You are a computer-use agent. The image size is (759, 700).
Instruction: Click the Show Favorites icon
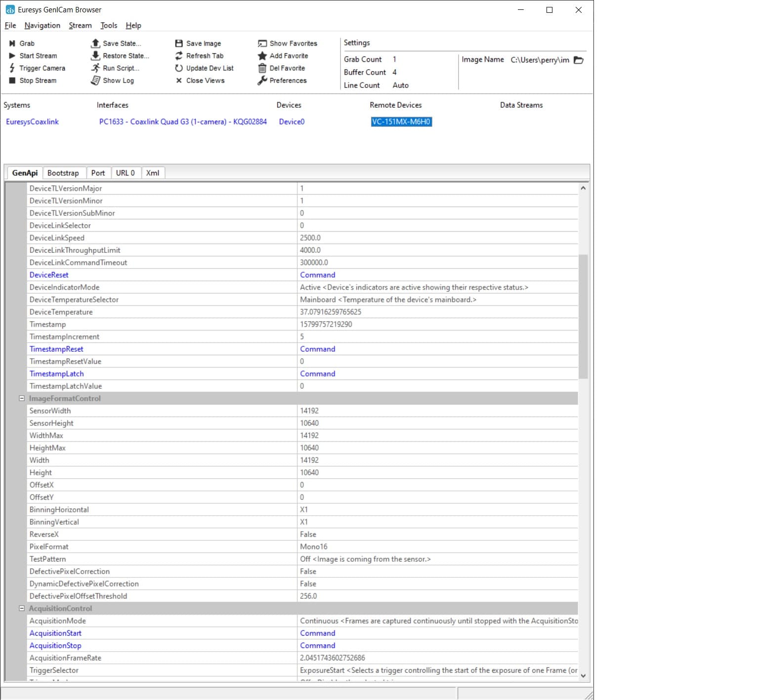[262, 43]
